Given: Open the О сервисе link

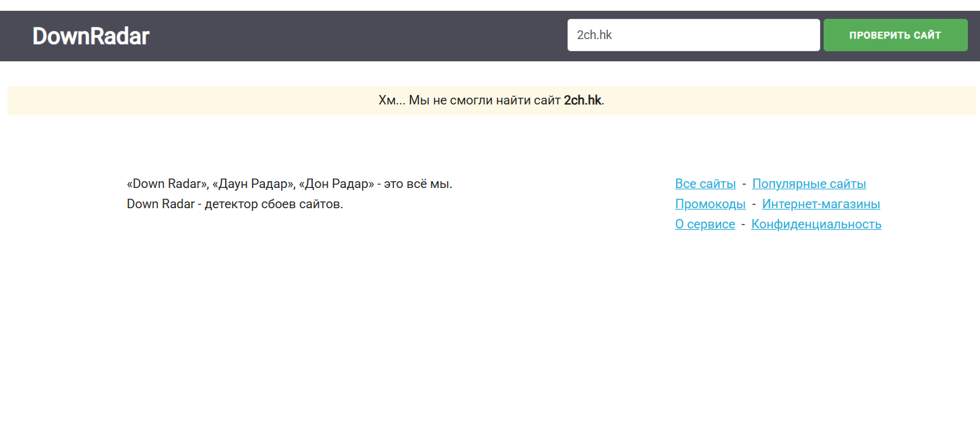Looking at the screenshot, I should click(705, 224).
